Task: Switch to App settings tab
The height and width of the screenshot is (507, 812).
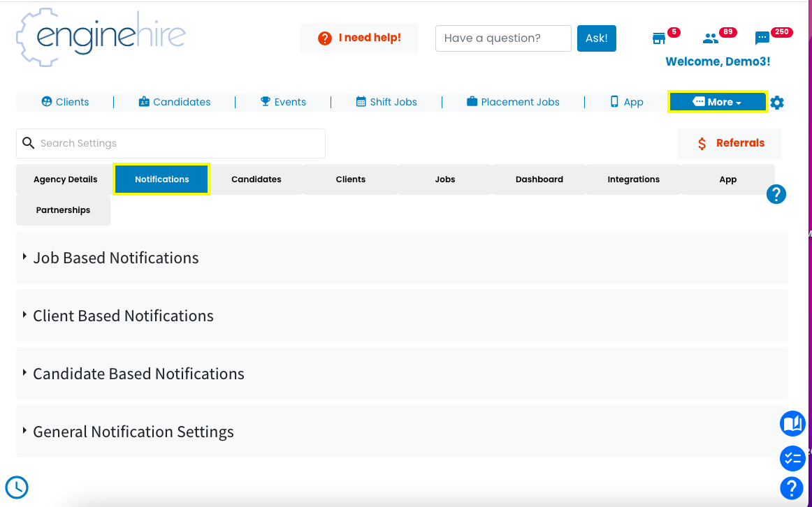Action: [x=727, y=179]
